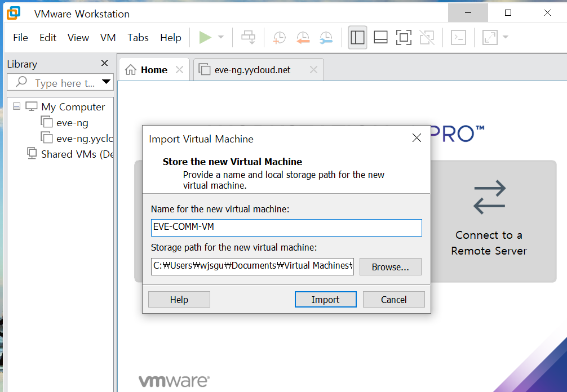567x392 pixels.
Task: Click the VMware Workstation app icon
Action: pos(14,13)
